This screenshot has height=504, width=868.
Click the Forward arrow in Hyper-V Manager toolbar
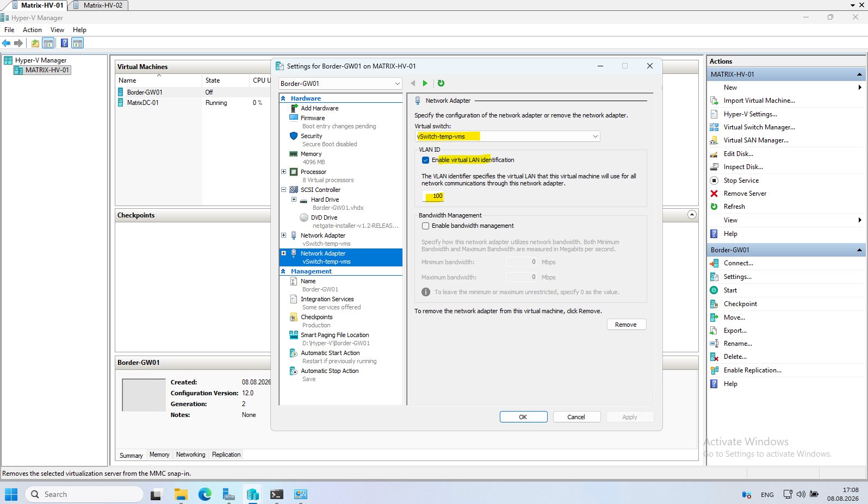(18, 43)
